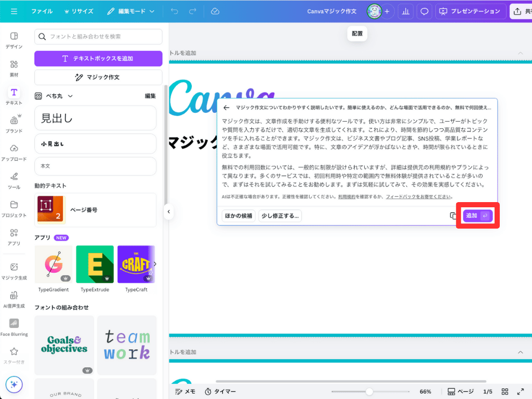Screen dimensions: 532x399
Task: Click the undo arrow icon
Action: click(x=175, y=11)
